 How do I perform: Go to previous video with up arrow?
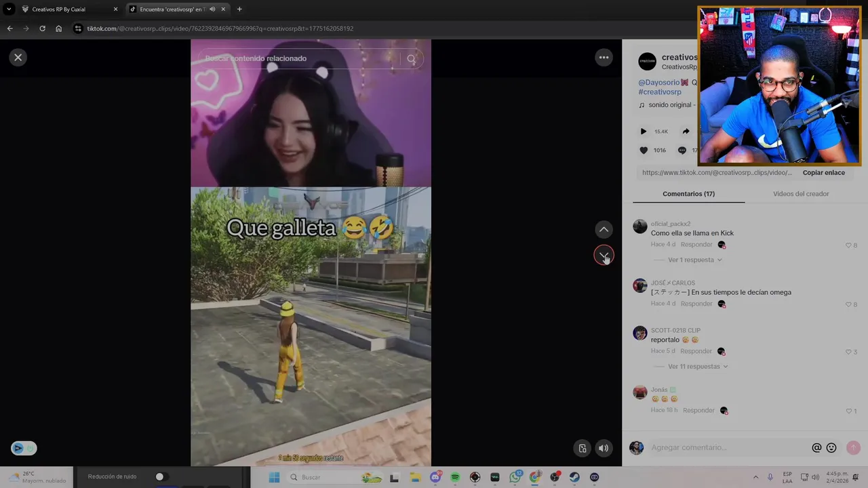tap(604, 230)
